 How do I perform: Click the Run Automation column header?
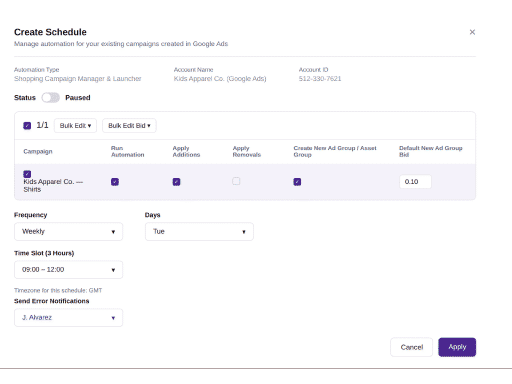click(x=127, y=151)
